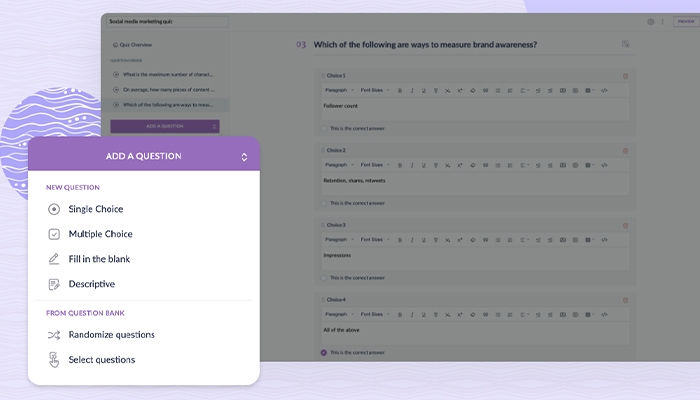Viewport: 700px width, 400px height.
Task: Open Quiz Overview in the sidebar
Action: coord(138,45)
